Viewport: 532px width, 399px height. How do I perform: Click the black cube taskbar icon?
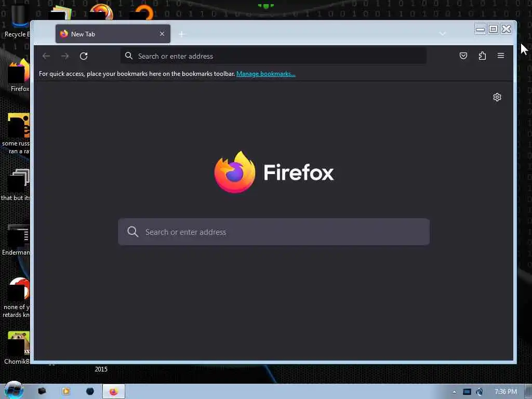click(x=42, y=391)
